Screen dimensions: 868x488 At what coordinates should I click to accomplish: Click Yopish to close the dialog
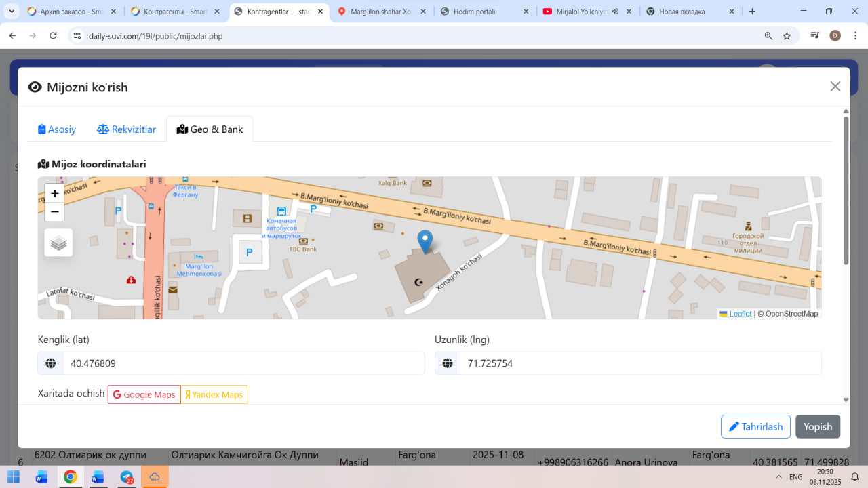pyautogui.click(x=817, y=427)
